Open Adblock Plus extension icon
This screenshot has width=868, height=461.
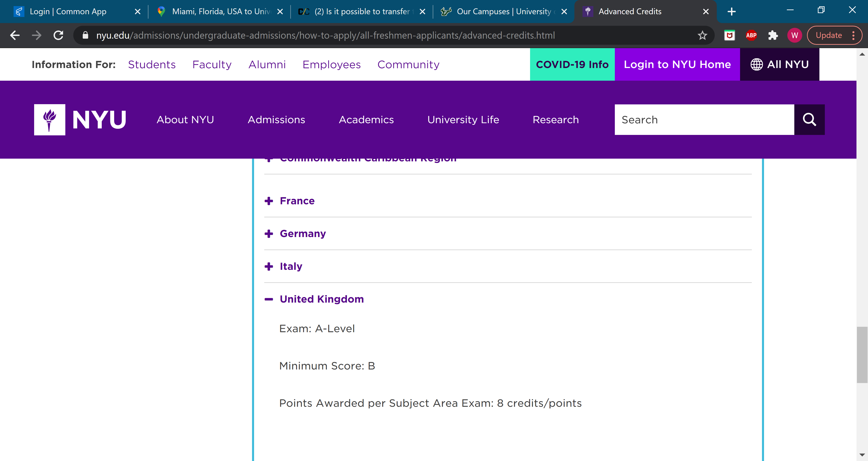[x=751, y=35]
